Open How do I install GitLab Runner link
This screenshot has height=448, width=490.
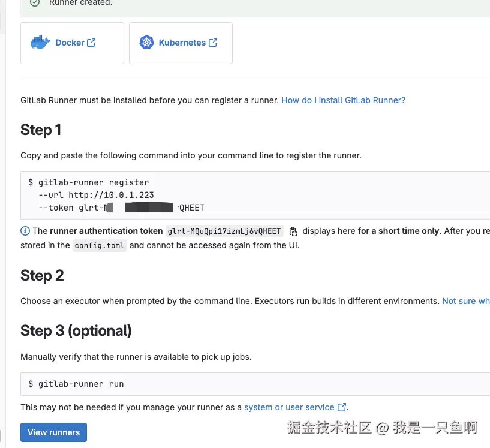point(344,100)
